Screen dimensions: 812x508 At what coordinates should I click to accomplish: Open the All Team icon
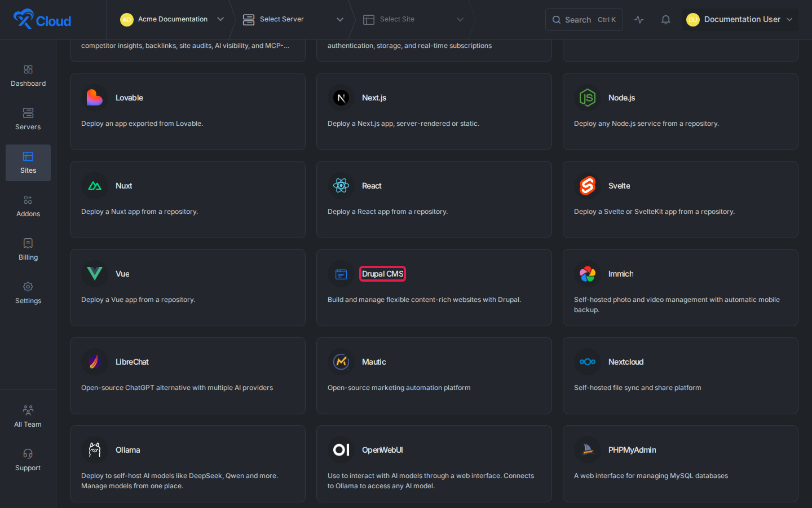coord(28,410)
